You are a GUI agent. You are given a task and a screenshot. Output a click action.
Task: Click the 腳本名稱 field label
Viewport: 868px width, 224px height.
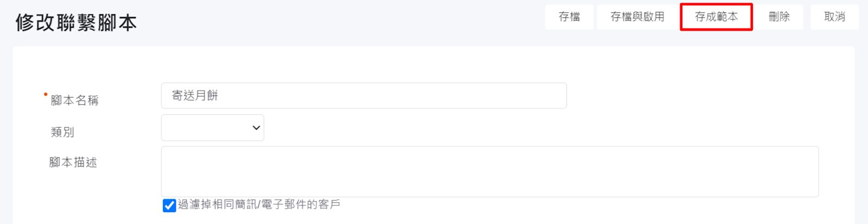point(74,100)
